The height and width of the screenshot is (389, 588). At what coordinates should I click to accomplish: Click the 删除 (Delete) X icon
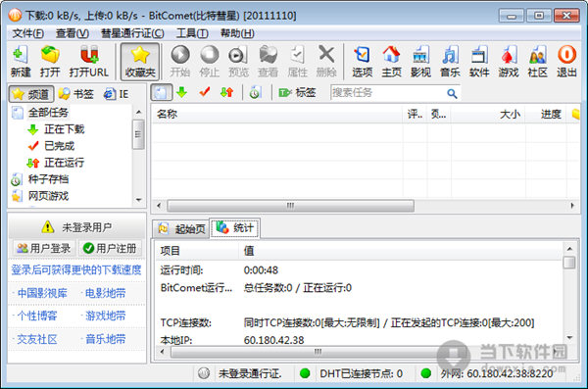(326, 61)
